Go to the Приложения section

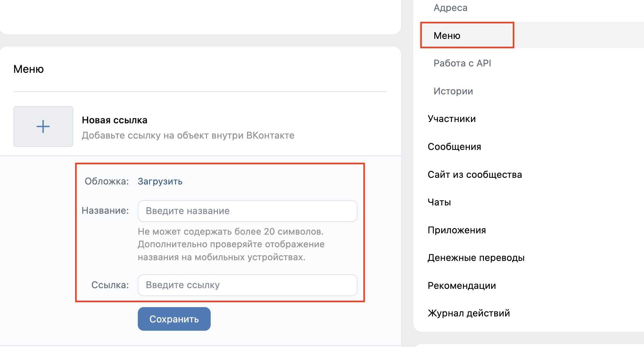(457, 230)
